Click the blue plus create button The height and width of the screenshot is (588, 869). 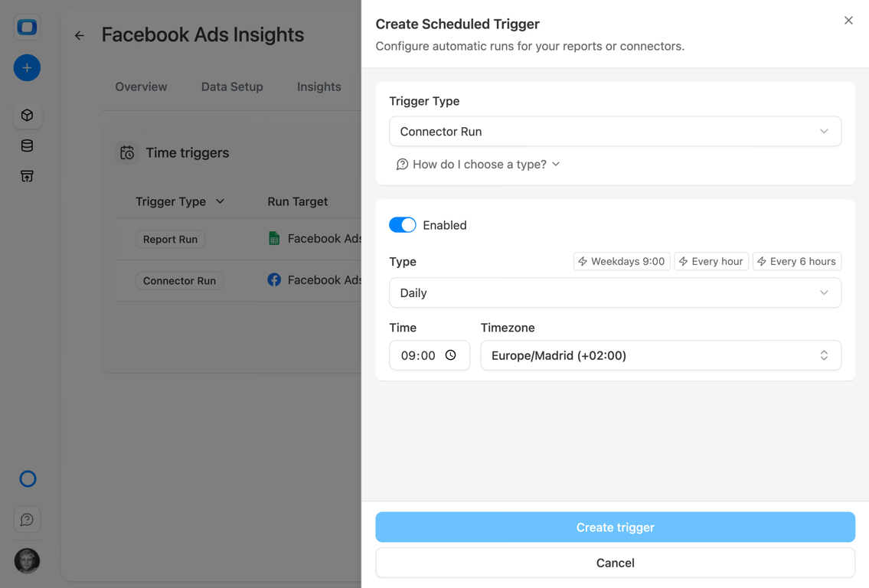coord(27,68)
